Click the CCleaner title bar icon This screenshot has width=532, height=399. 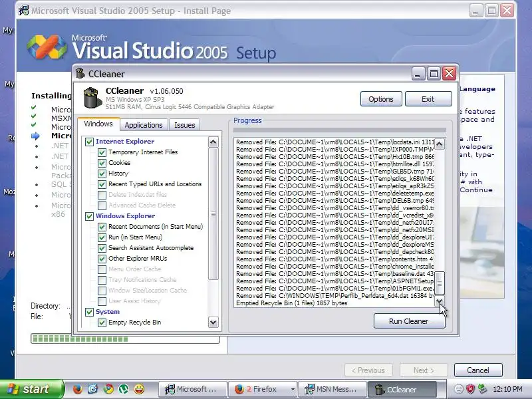click(80, 73)
